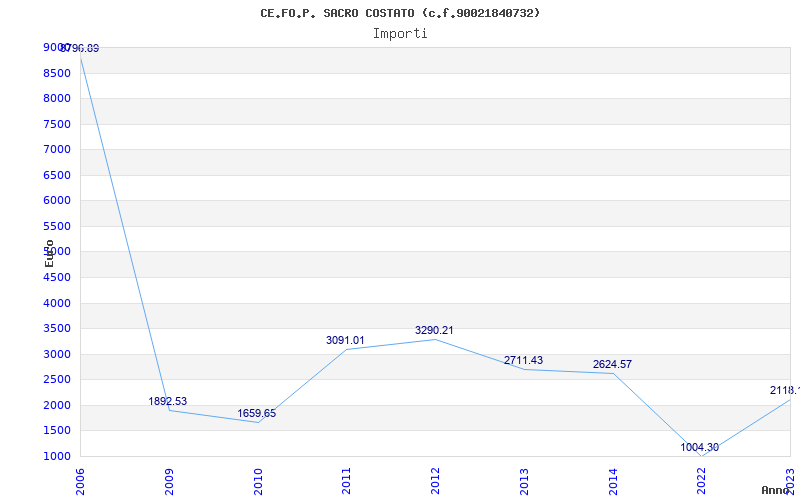Select the 1004.30 data label

(699, 448)
